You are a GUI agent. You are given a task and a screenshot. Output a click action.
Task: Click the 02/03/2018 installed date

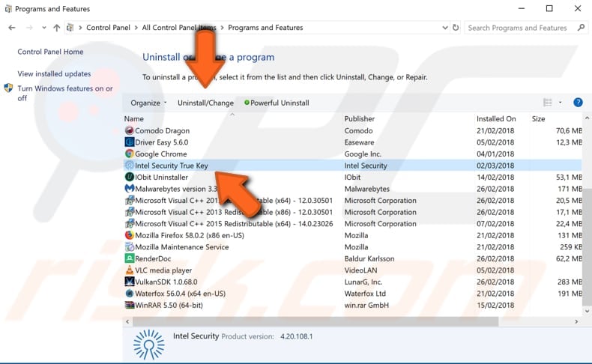(495, 166)
